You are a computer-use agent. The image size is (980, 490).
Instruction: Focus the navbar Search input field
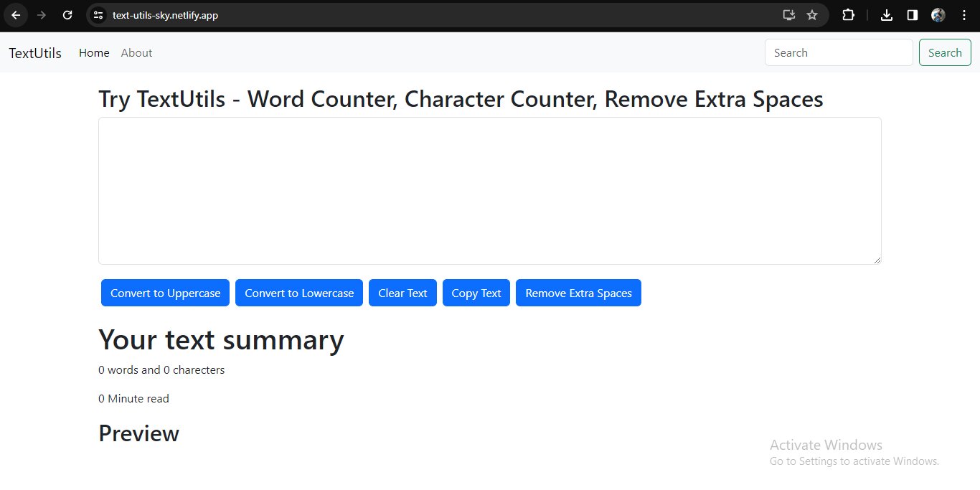point(839,52)
